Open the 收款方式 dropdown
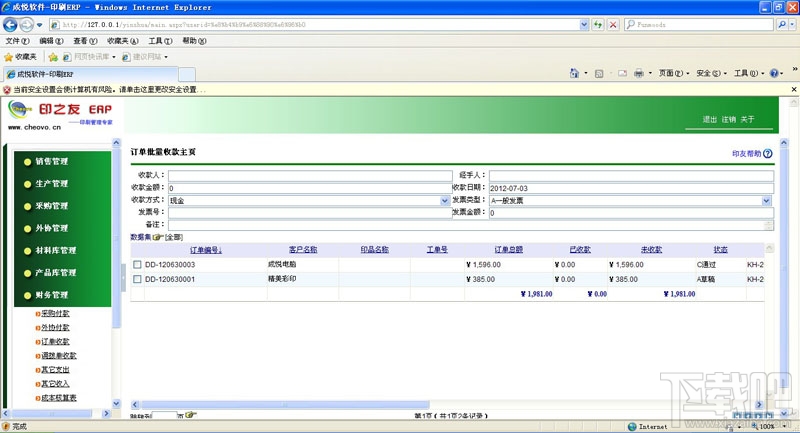The image size is (800, 433). click(444, 201)
